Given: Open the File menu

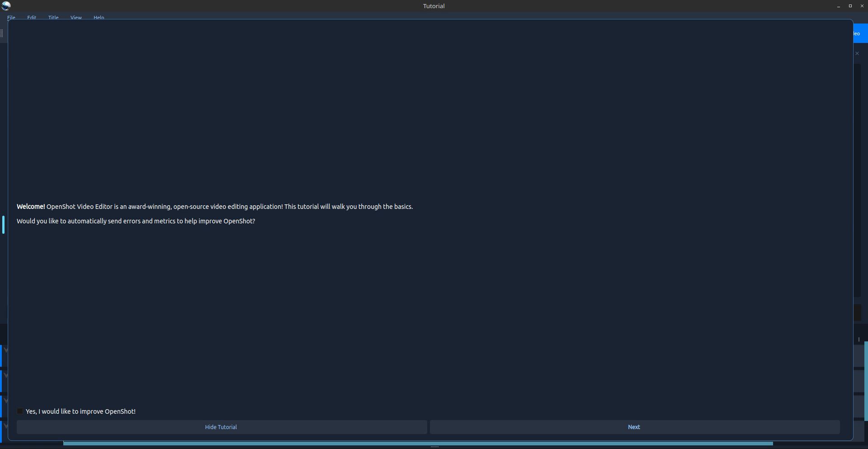Looking at the screenshot, I should [11, 17].
